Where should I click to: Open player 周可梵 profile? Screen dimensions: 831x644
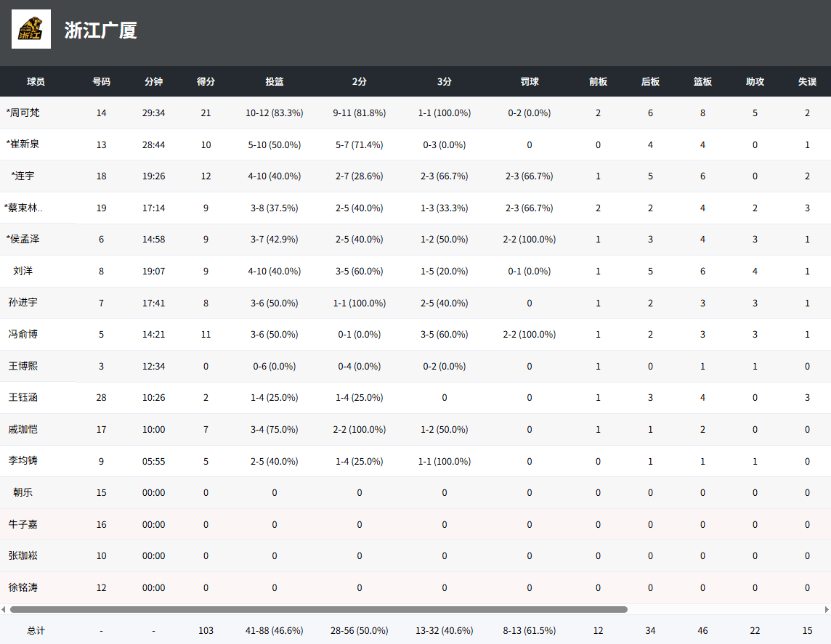click(x=23, y=113)
